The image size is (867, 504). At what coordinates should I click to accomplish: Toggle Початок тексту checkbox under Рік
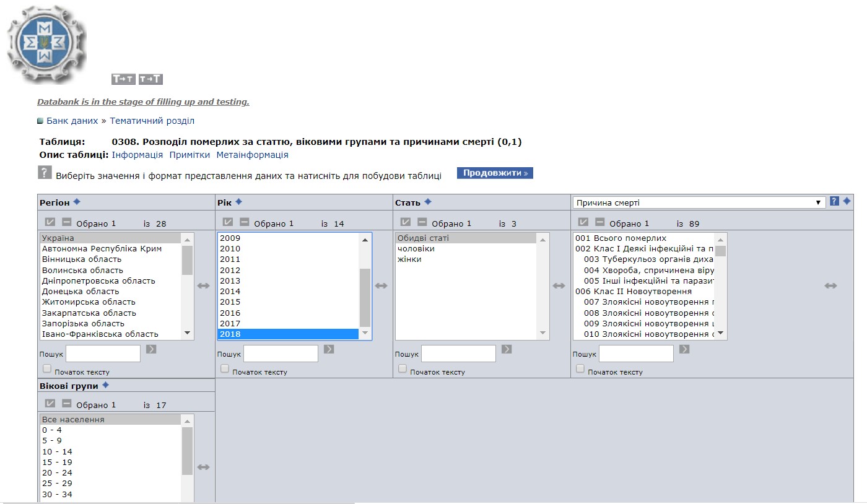click(225, 369)
